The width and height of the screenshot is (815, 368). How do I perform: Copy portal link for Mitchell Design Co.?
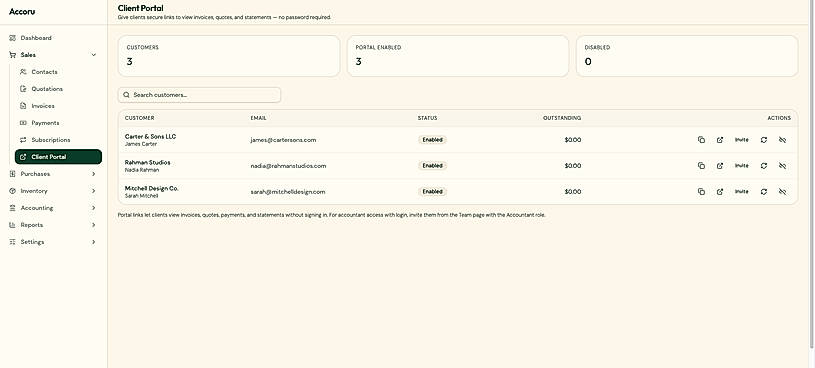[x=701, y=192]
